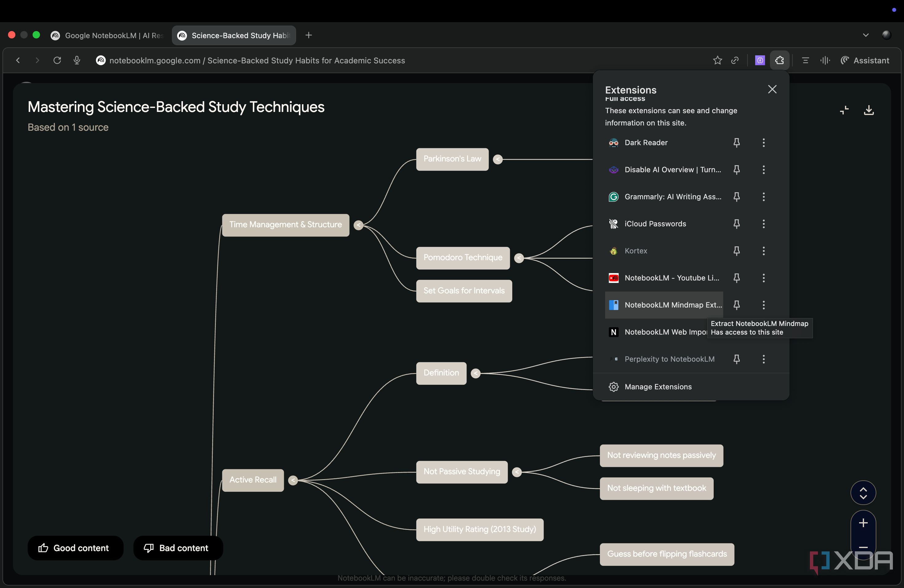Pin the Grammarly extension

coord(736,197)
